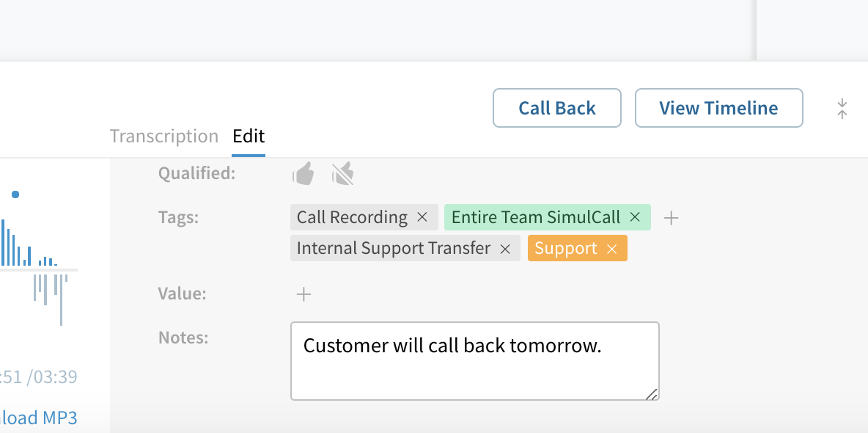Click the Call Back button
868x433 pixels.
557,108
